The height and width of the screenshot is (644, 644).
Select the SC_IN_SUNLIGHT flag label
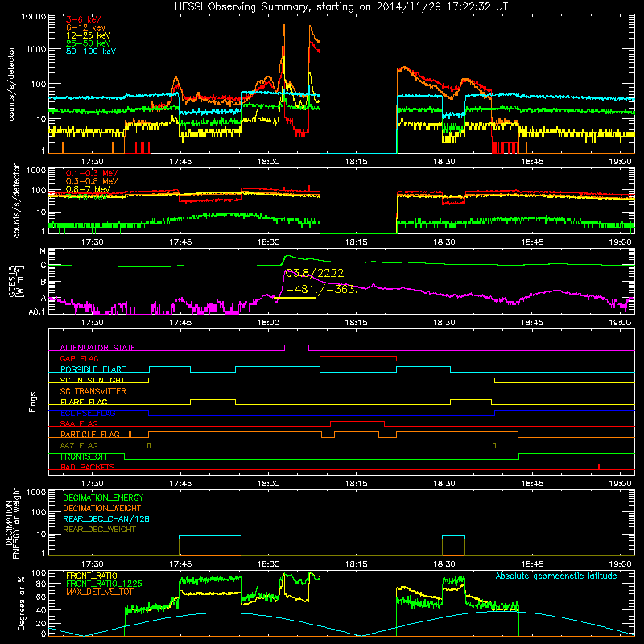[93, 380]
